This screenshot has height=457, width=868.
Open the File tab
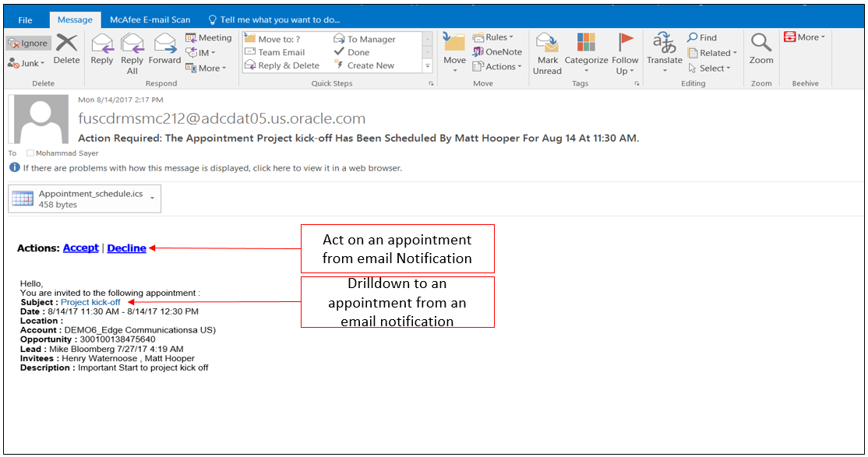(25, 20)
